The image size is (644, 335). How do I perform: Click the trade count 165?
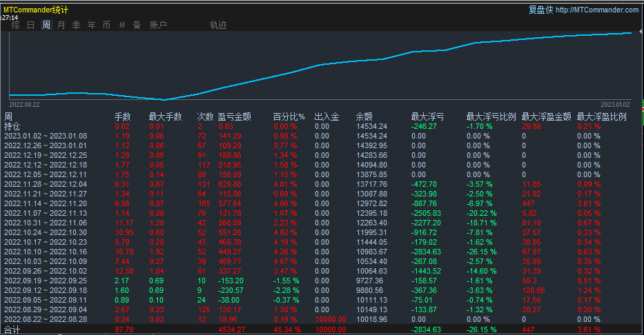point(204,203)
